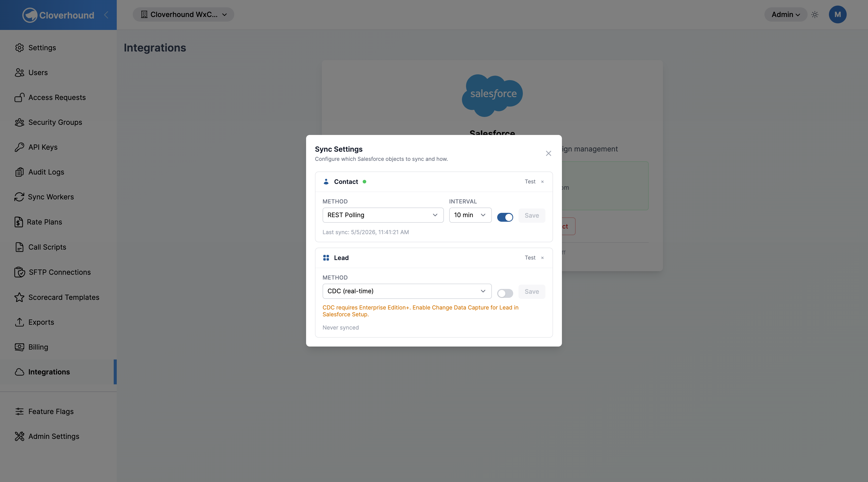The width and height of the screenshot is (868, 482).
Task: Close the Sync Settings dialog
Action: (x=548, y=153)
